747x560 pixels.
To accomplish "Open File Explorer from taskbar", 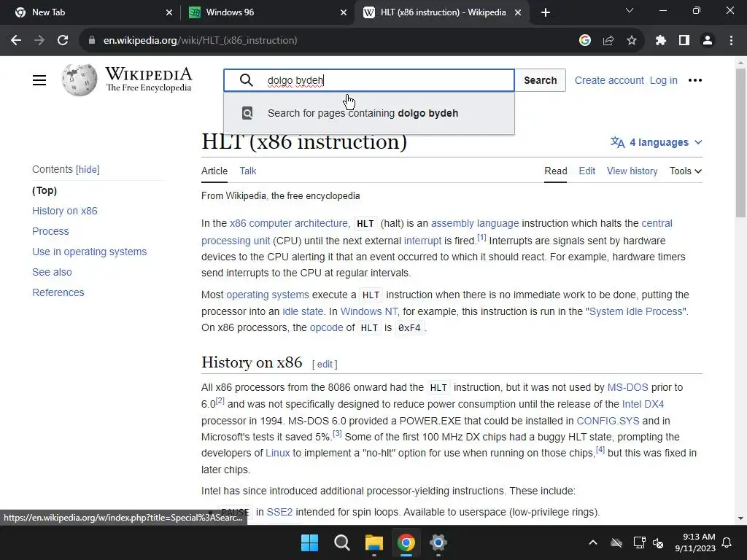I will coord(374,542).
